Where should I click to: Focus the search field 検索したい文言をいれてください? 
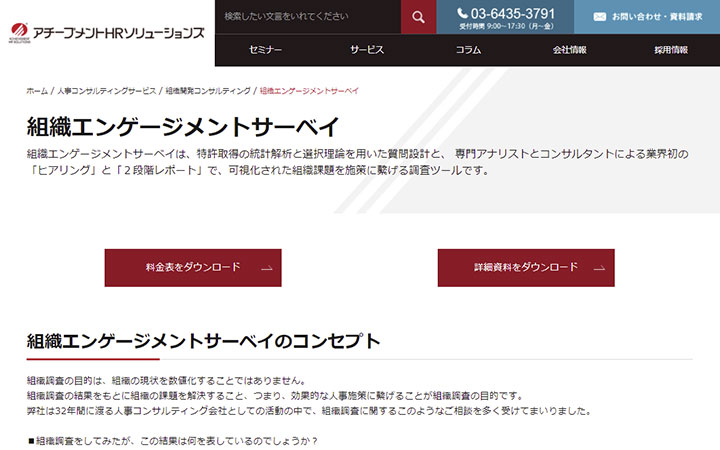click(x=308, y=17)
